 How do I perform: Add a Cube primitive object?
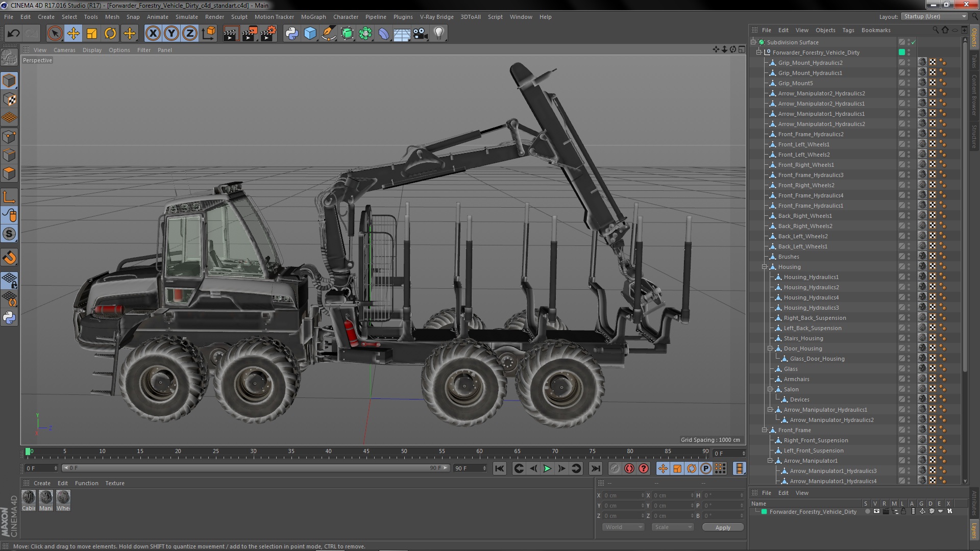[310, 34]
